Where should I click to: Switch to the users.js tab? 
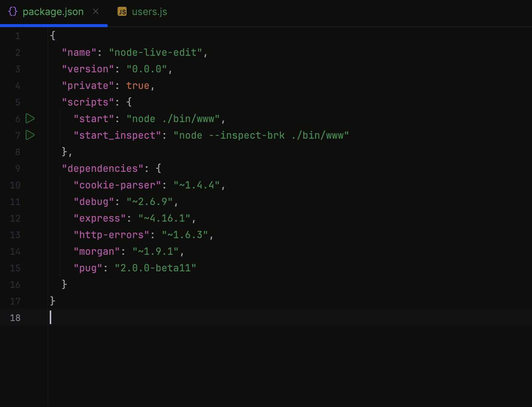tap(150, 12)
